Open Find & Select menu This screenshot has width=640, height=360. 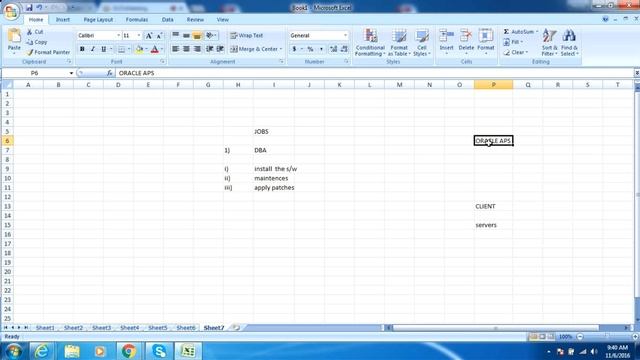pyautogui.click(x=569, y=42)
